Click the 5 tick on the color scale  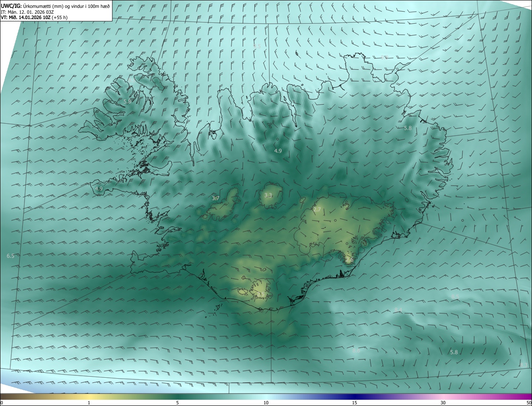click(x=177, y=403)
